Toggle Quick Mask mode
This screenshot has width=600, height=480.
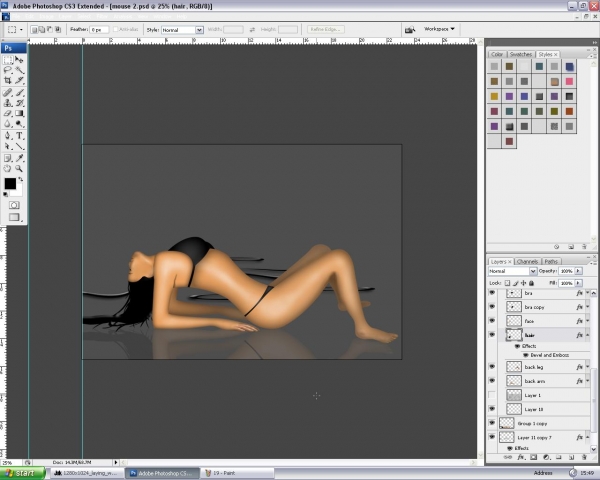point(14,205)
